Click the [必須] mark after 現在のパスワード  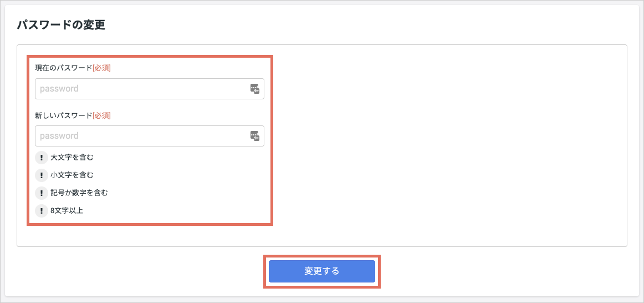click(102, 68)
